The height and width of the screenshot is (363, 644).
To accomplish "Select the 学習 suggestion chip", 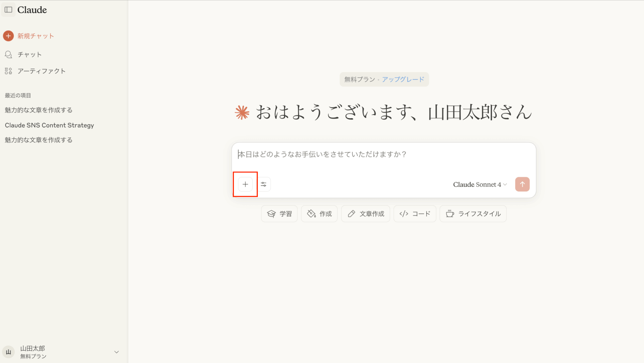I will pyautogui.click(x=279, y=214).
